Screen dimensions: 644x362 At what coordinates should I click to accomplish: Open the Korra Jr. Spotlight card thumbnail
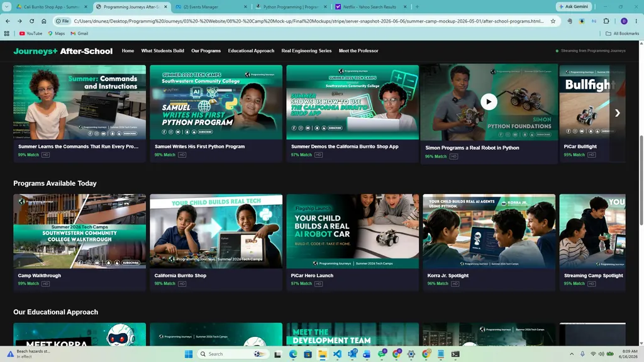pyautogui.click(x=489, y=231)
